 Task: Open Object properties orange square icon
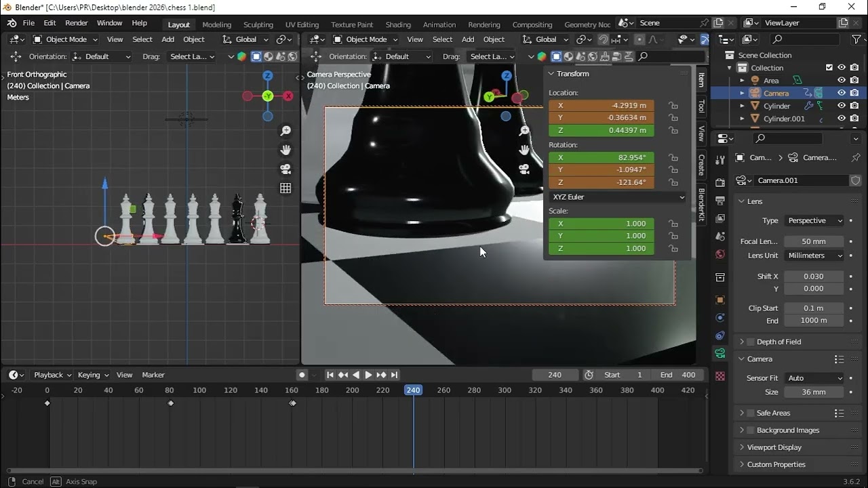pyautogui.click(x=720, y=300)
